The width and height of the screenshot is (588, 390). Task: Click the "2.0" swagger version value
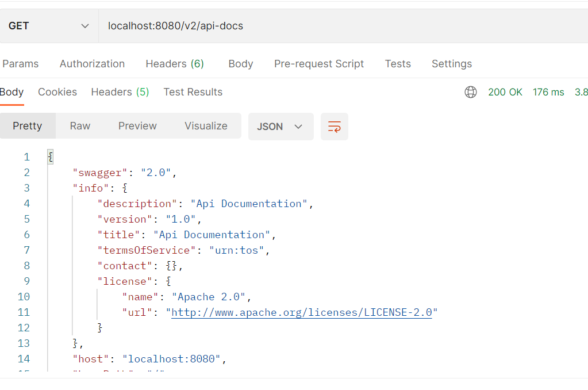156,173
